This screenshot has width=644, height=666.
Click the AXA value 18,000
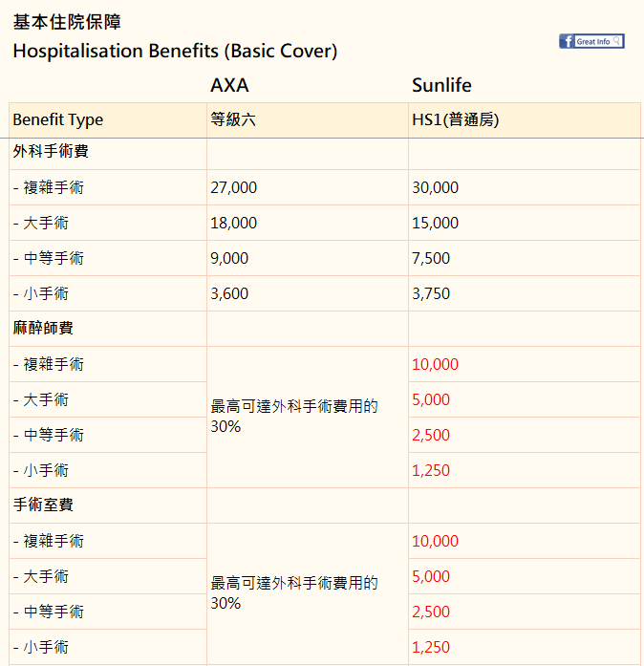[234, 223]
